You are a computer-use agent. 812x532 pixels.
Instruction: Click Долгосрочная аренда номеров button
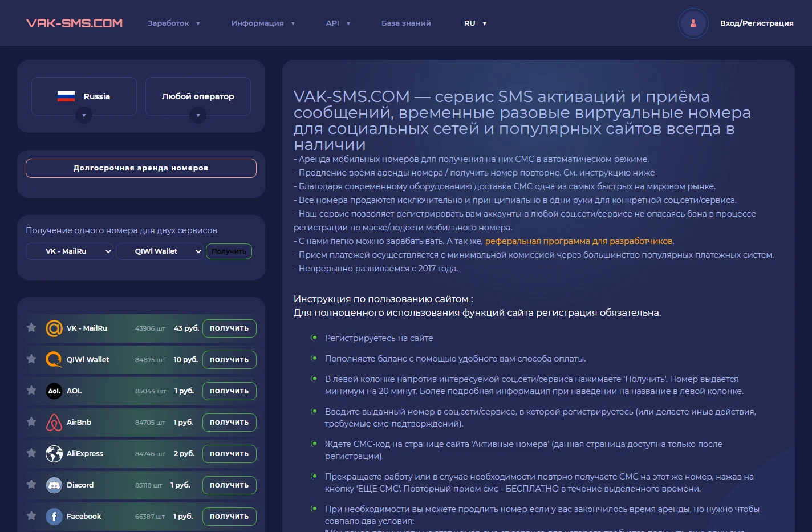point(141,168)
